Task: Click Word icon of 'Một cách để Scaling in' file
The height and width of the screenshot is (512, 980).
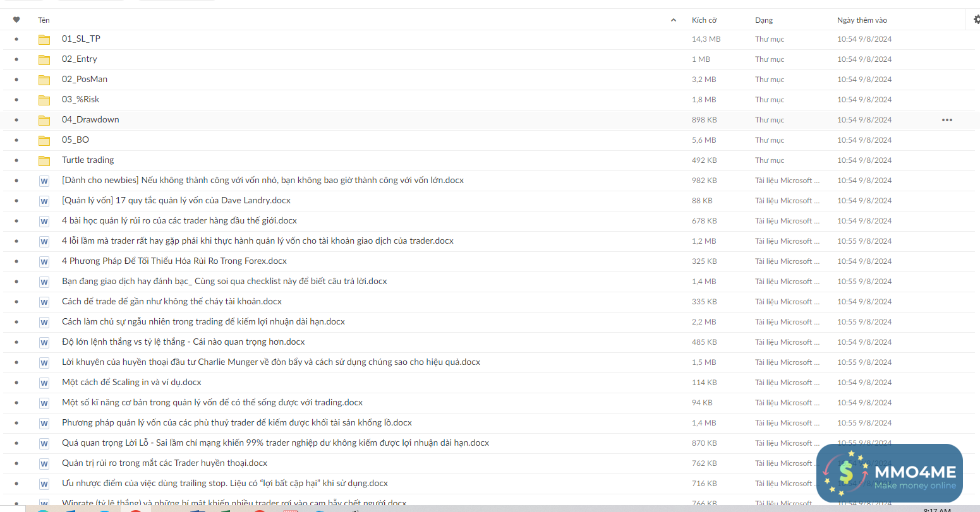Action: (44, 383)
